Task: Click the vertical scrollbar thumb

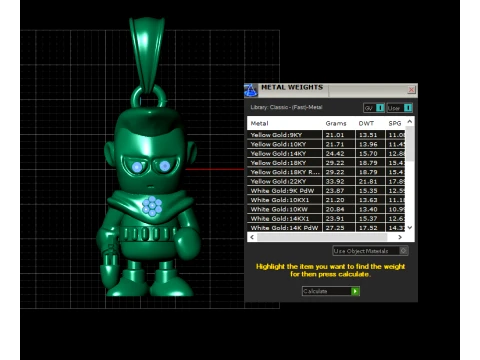Action: pos(410,144)
